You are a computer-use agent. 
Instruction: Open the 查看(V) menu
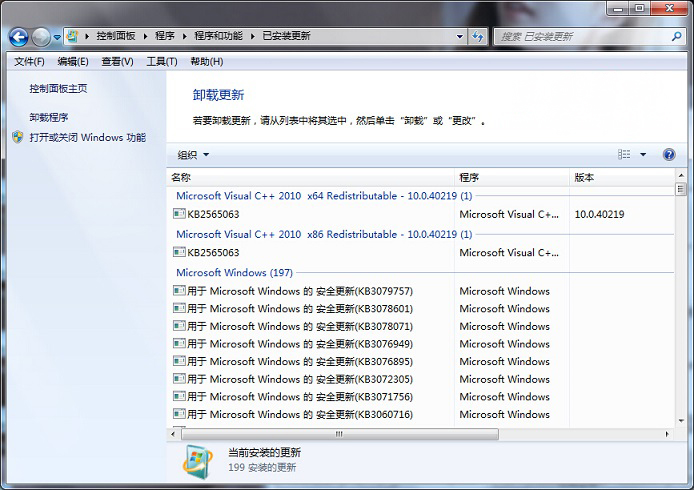(117, 62)
